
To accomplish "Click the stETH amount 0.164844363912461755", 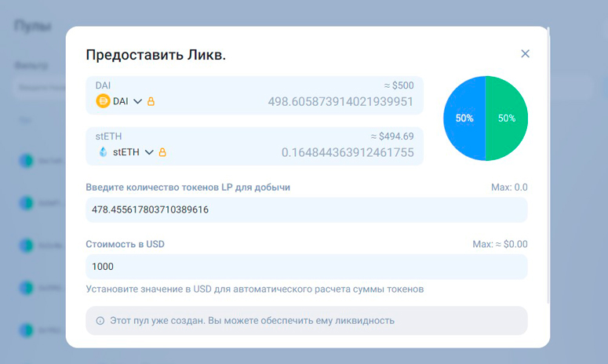I will click(348, 152).
